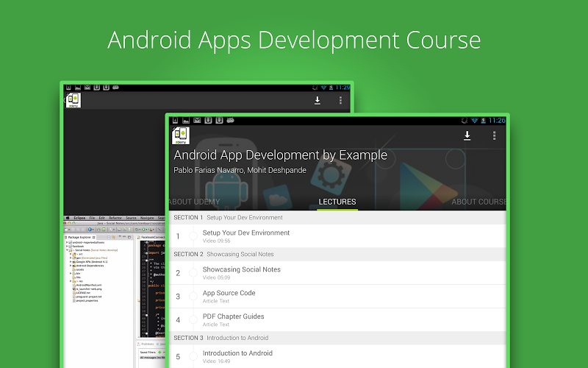Image resolution: width=588 pixels, height=368 pixels.
Task: Tap mail notification icon in back screen status bar
Action: (x=87, y=88)
